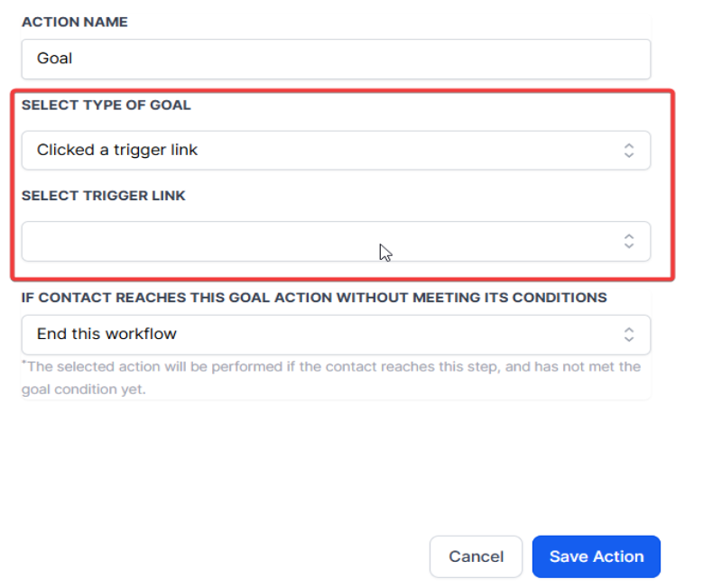Viewport: 703px width, 588px height.
Task: Click the SELECT TYPE OF GOAL label
Action: click(x=106, y=105)
